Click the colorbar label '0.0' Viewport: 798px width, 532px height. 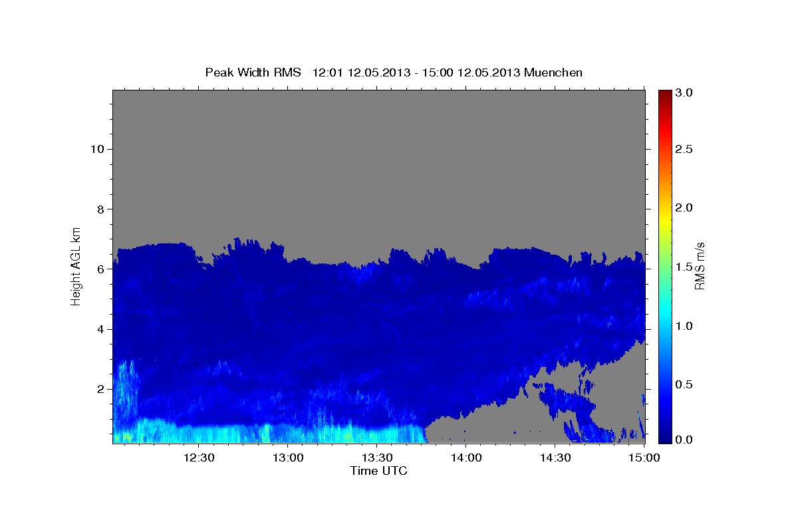[684, 440]
